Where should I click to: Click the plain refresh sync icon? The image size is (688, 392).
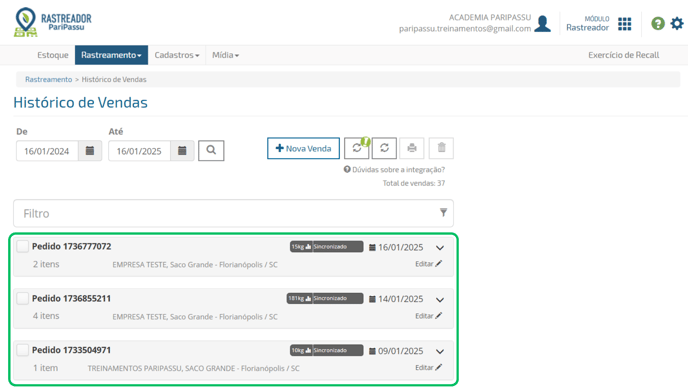384,148
